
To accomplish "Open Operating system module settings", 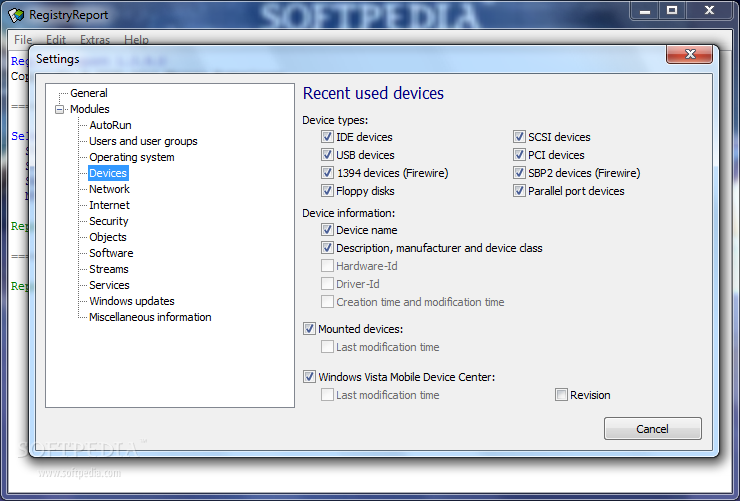I will [x=132, y=157].
